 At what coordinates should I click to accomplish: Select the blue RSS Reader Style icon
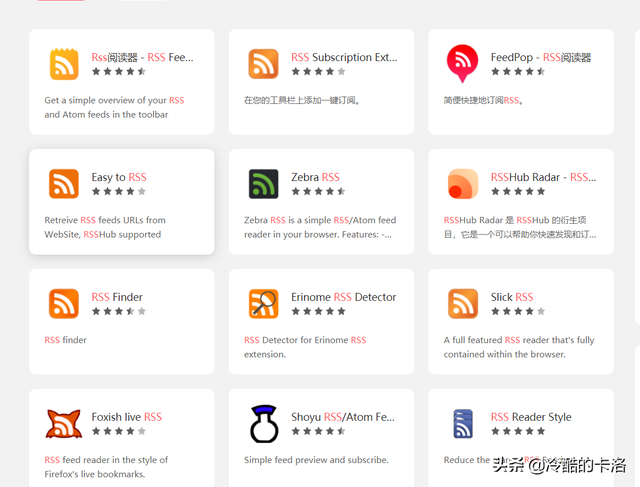[463, 424]
